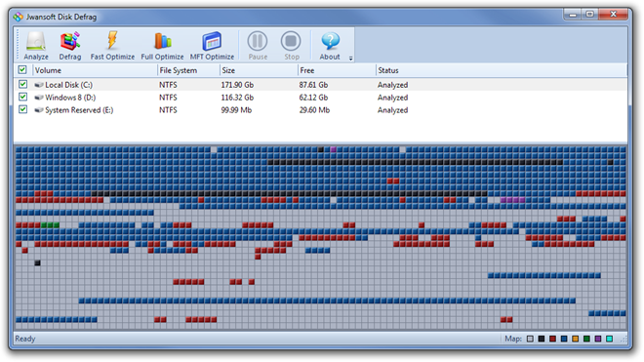
Task: Close the Disk Defrag window
Action: (x=613, y=15)
